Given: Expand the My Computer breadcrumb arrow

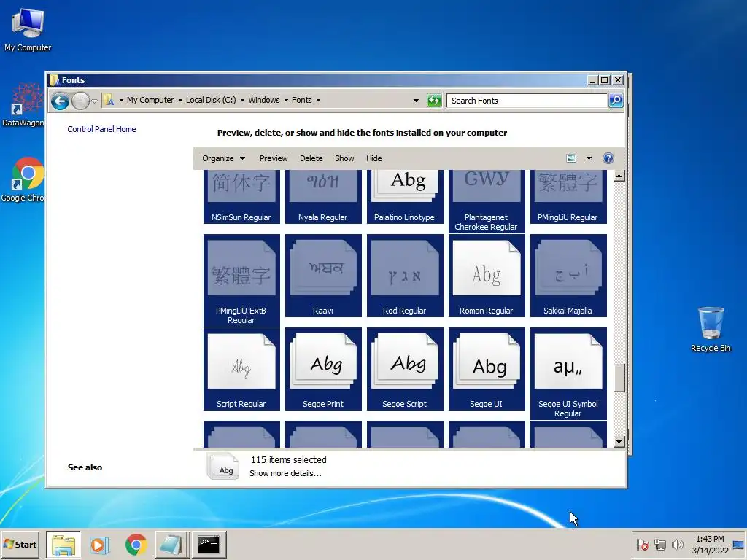Looking at the screenshot, I should click(x=180, y=101).
